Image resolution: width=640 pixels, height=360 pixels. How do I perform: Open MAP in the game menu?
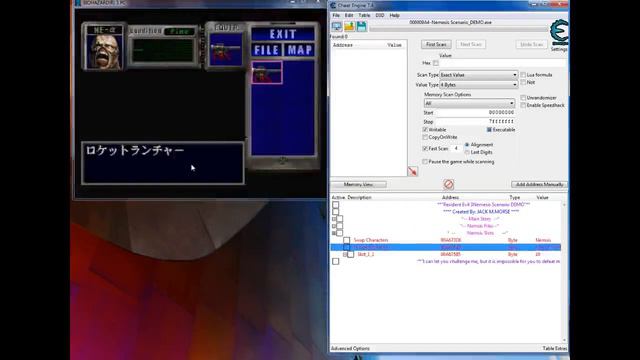pos(300,50)
